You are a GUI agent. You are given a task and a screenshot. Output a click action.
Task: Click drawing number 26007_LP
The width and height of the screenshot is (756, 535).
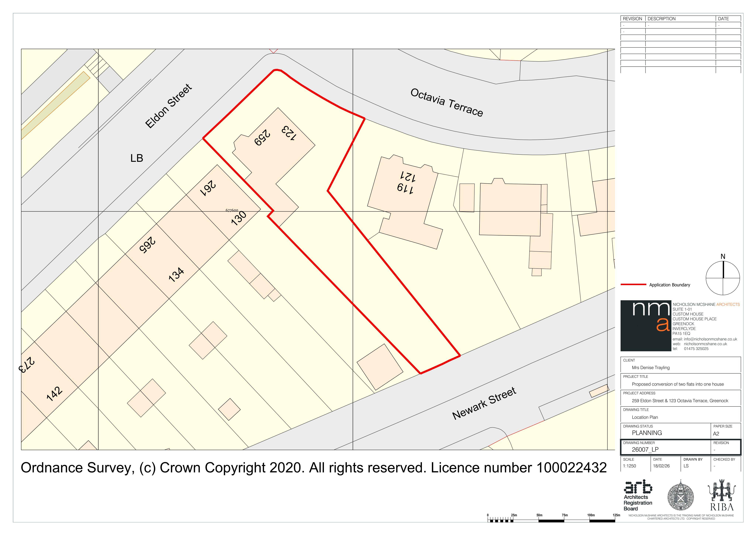point(645,449)
